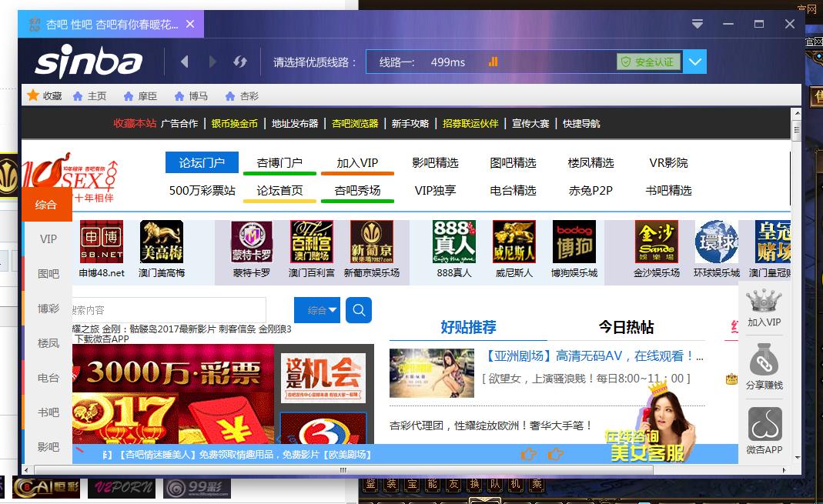The width and height of the screenshot is (823, 504).
Task: Click the 澳门美高梅 lion icon
Action: [162, 242]
